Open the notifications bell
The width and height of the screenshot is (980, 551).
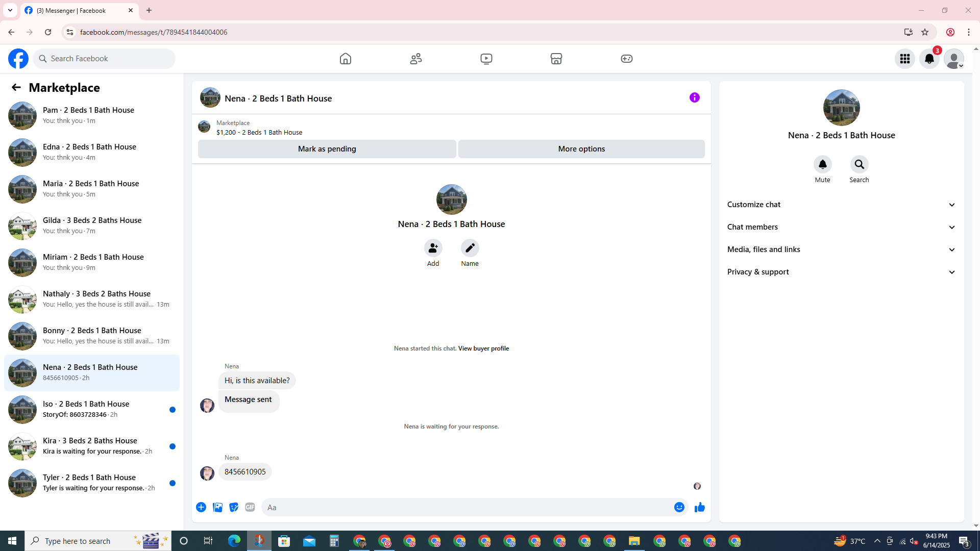tap(929, 59)
